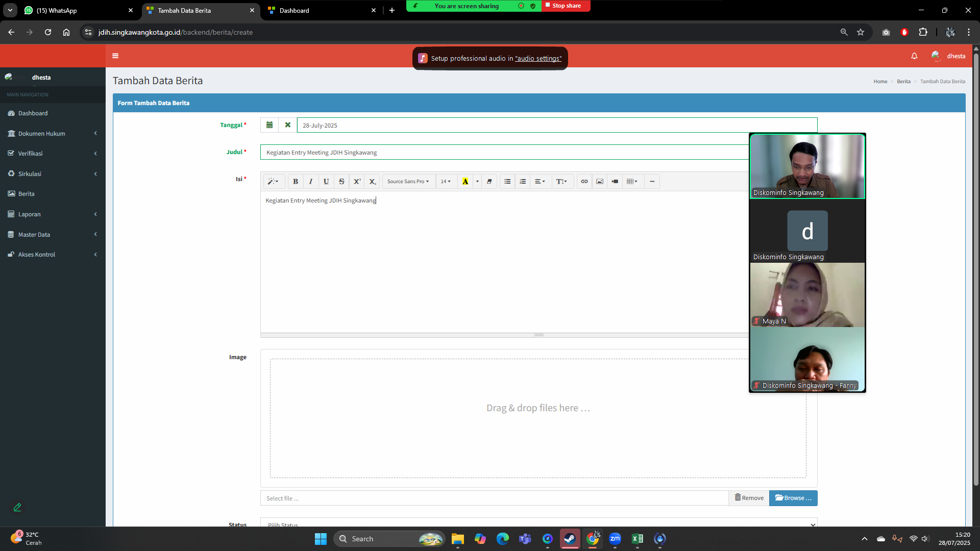Open the magic wand style dropdown
980x551 pixels.
tap(273, 182)
